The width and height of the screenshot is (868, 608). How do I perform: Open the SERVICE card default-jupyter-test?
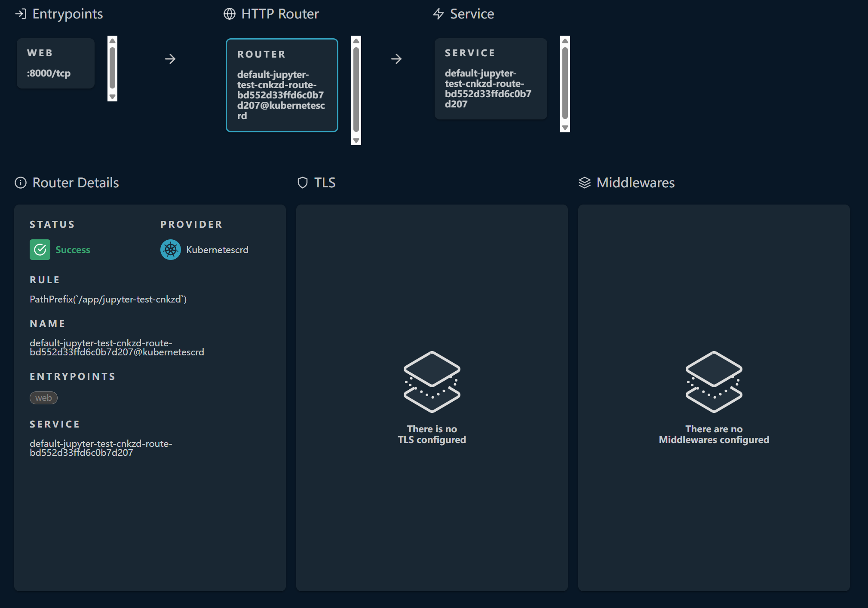(491, 79)
